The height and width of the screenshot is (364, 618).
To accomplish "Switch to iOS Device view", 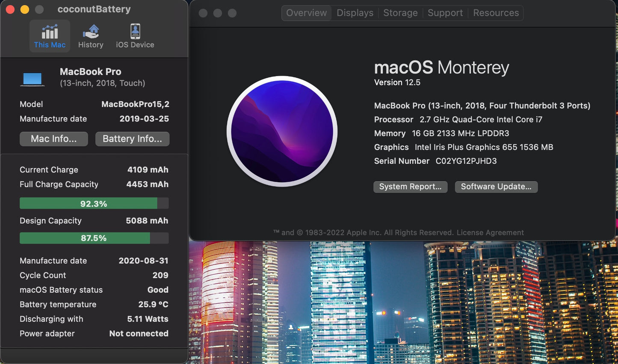I will [135, 36].
